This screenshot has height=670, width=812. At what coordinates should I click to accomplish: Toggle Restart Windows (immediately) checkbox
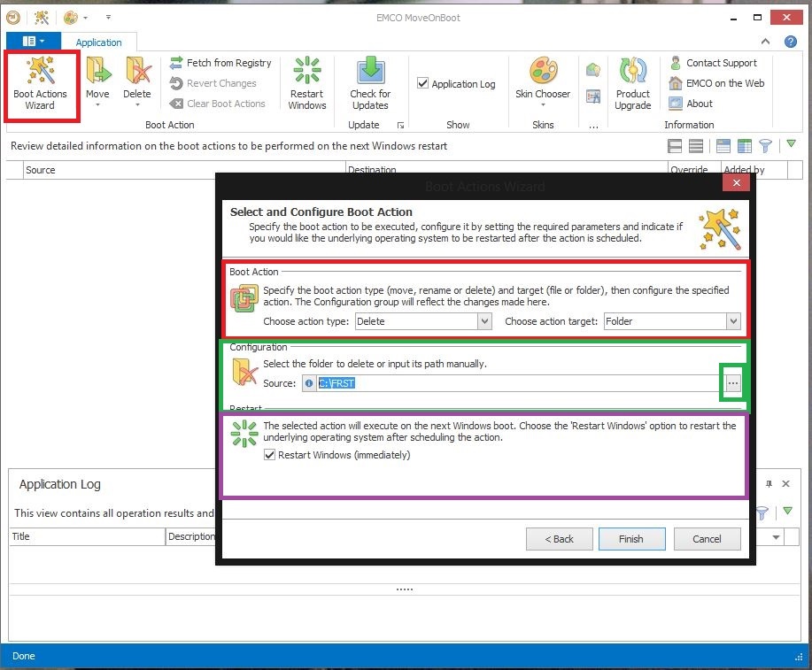[269, 455]
